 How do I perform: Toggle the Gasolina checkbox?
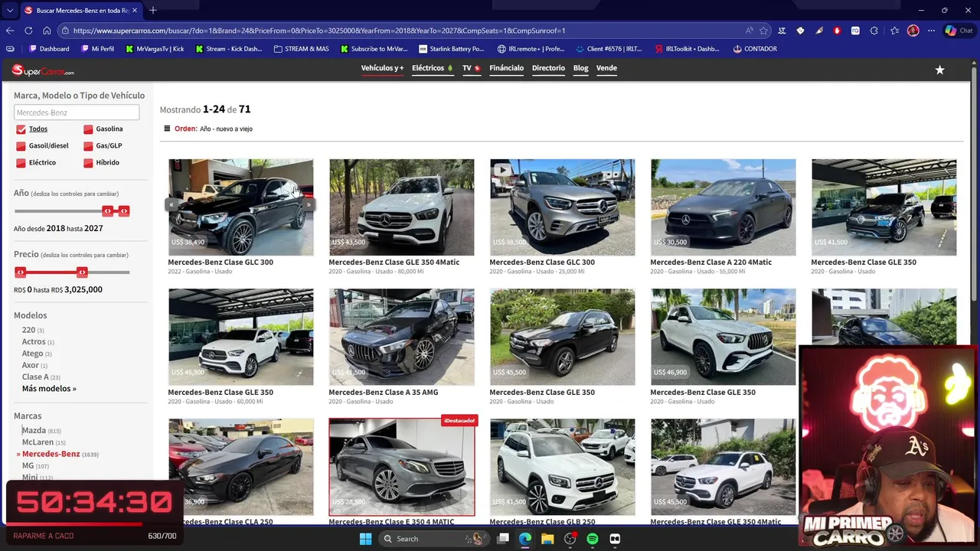coord(88,129)
